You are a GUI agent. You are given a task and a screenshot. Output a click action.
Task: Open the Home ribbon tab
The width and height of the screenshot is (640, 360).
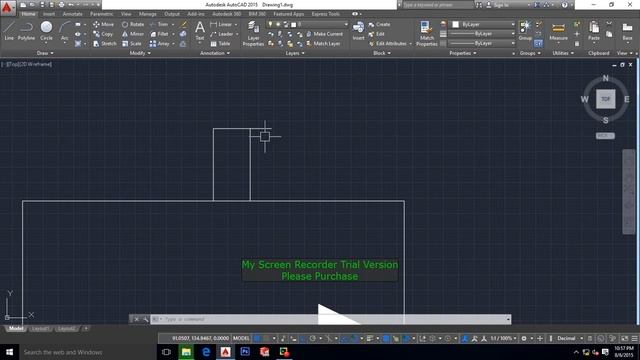click(29, 14)
